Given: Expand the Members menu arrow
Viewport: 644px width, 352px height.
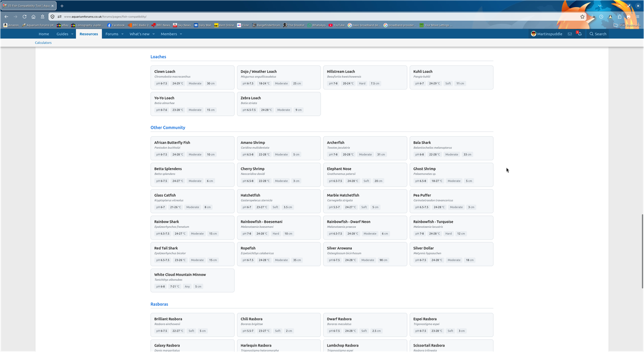Looking at the screenshot, I should (x=181, y=34).
